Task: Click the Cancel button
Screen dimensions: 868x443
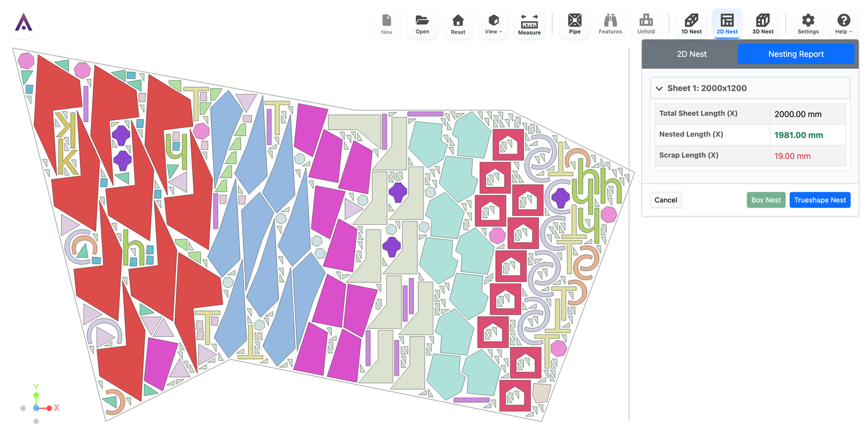Action: pyautogui.click(x=666, y=200)
